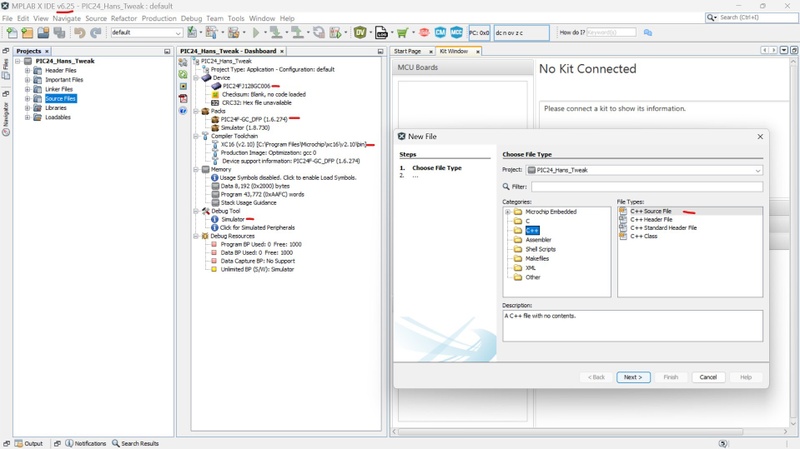This screenshot has width=800, height=449.
Task: Click the Search (Ctrl+I) box
Action: pos(751,17)
